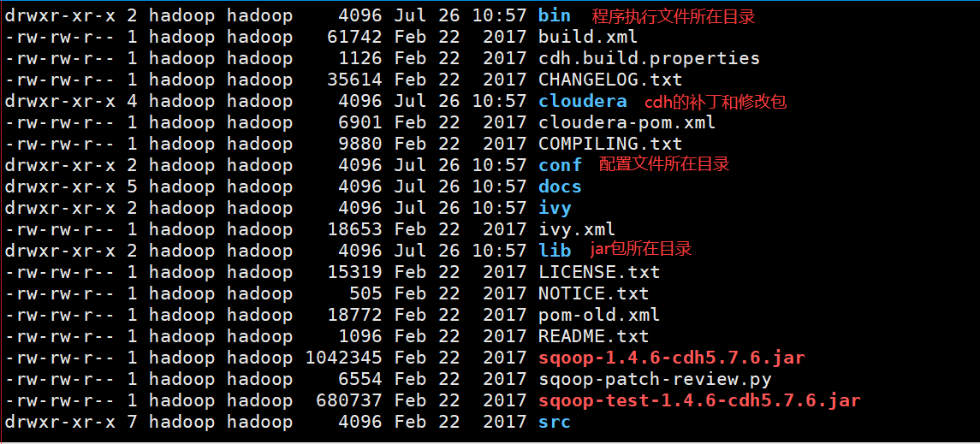980x444 pixels.
Task: Click cdh.build.properties file name
Action: (x=649, y=58)
